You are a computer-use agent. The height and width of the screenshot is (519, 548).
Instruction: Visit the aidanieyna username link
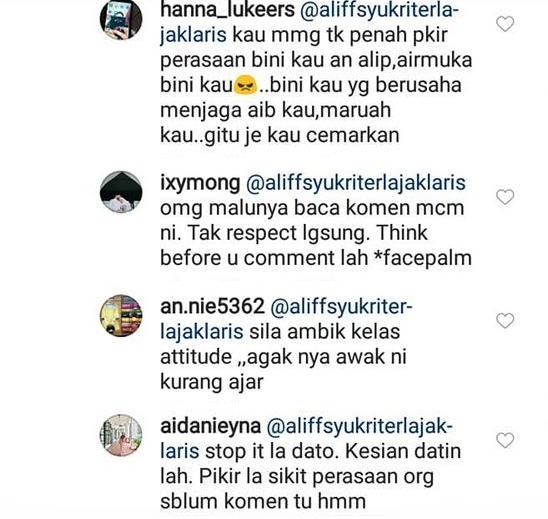(x=210, y=426)
